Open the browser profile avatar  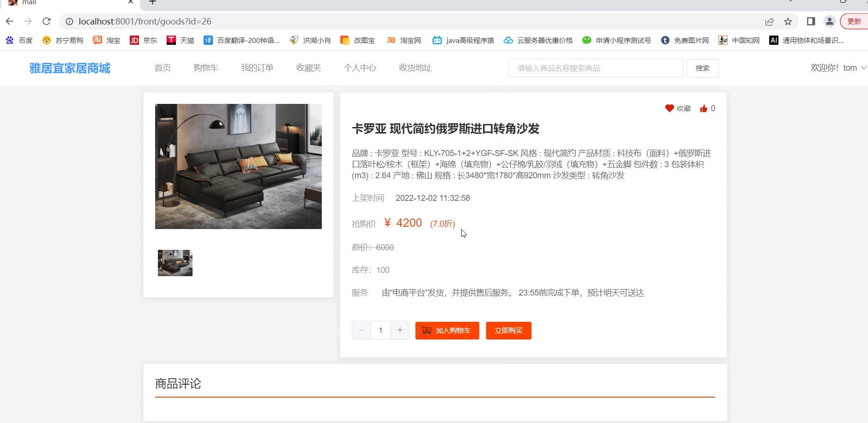830,21
